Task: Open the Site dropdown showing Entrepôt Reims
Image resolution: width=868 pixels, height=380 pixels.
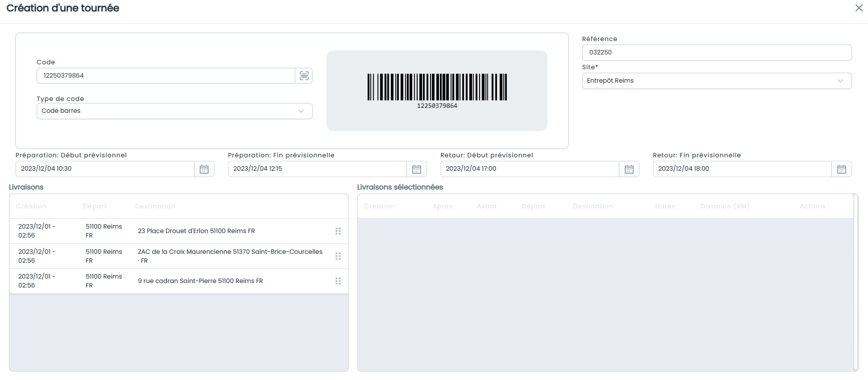Action: [x=717, y=81]
